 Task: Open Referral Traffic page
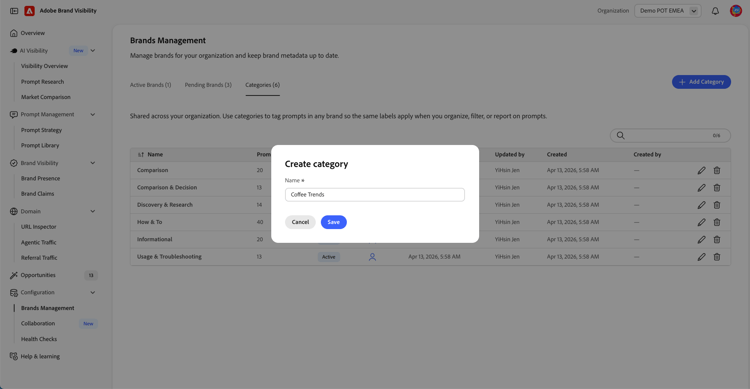tap(39, 258)
